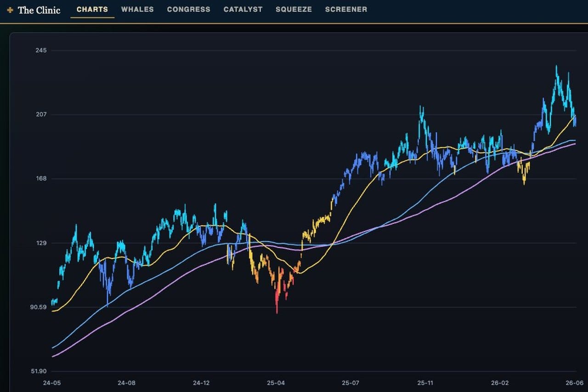This screenshot has height=392, width=588.
Task: Click the 25-04 date axis label
Action: pos(276,383)
